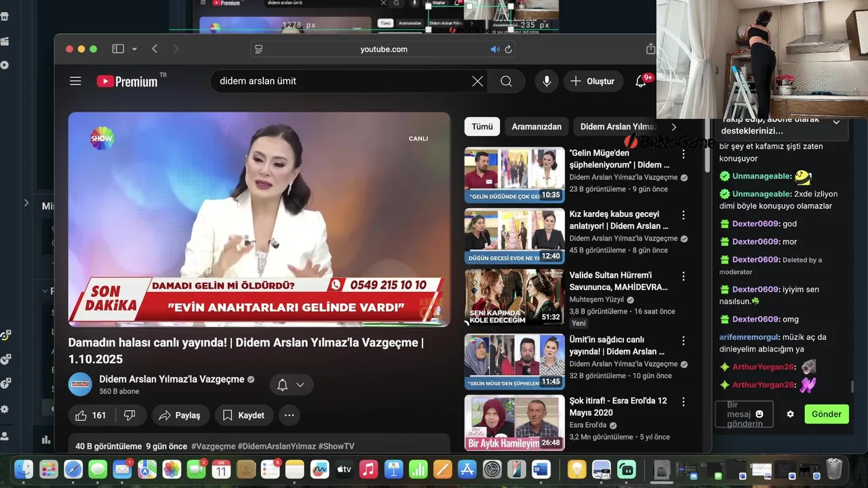Screen dimensions: 868x488
Task: Click 'Paylaş' share button
Action: pyautogui.click(x=180, y=415)
